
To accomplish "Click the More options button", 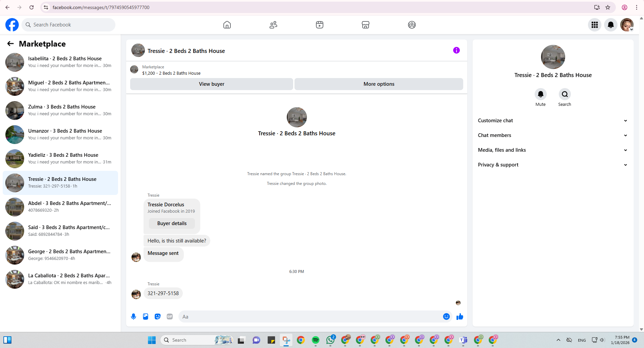I will 379,84.
